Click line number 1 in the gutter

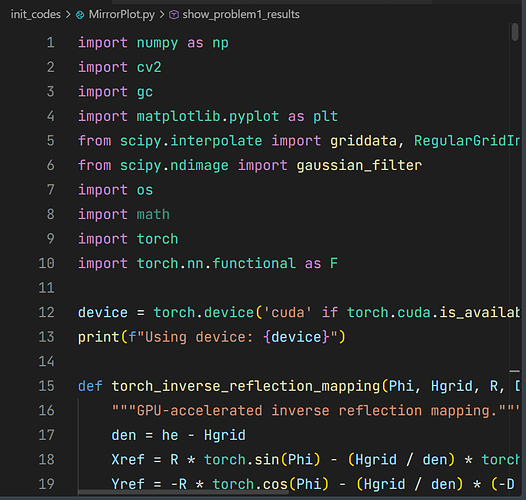(x=50, y=43)
